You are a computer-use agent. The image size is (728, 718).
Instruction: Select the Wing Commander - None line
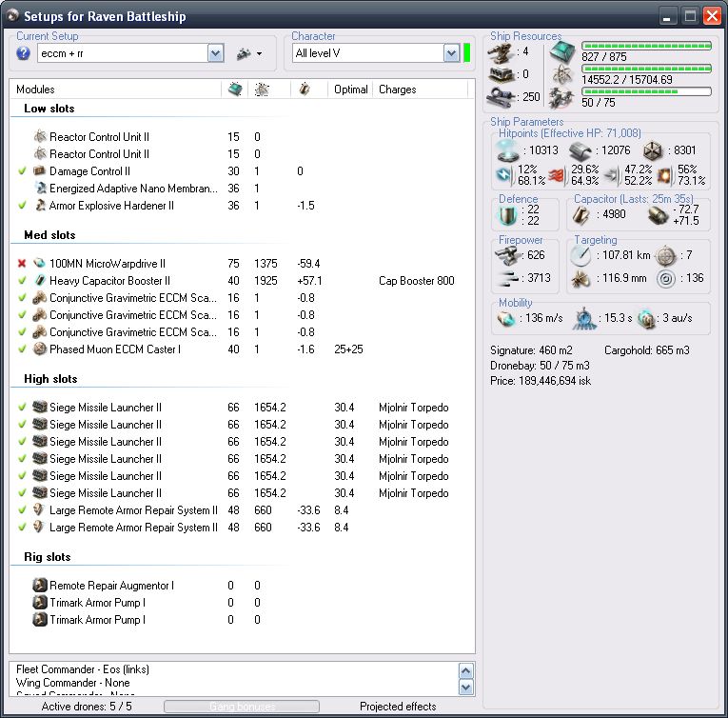click(x=73, y=683)
